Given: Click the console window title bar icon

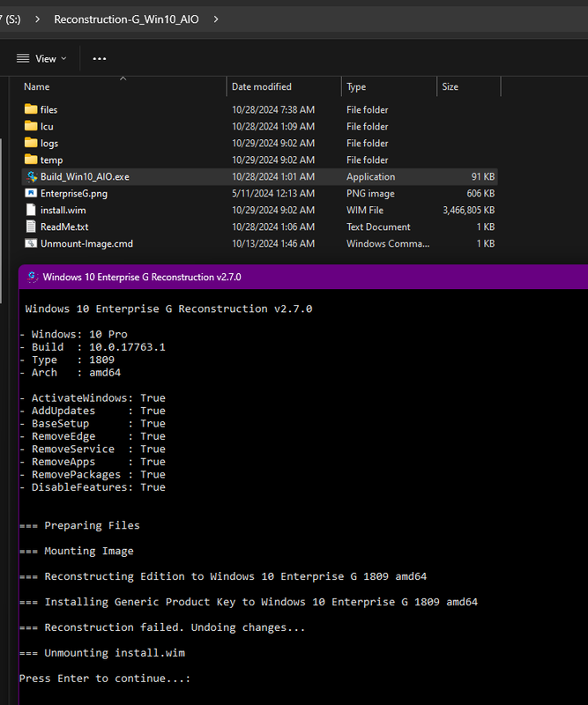Looking at the screenshot, I should click(32, 277).
